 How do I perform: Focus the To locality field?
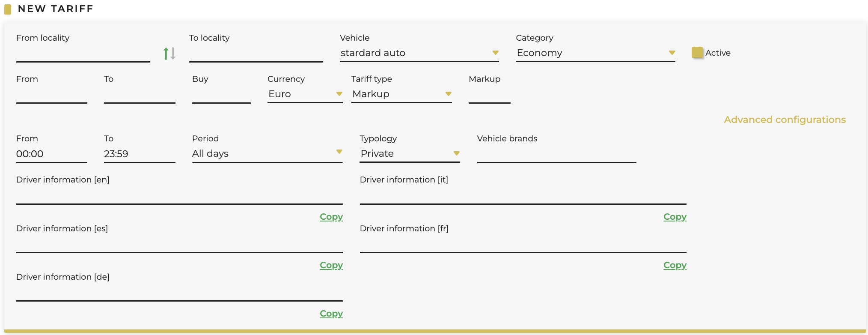(x=256, y=54)
